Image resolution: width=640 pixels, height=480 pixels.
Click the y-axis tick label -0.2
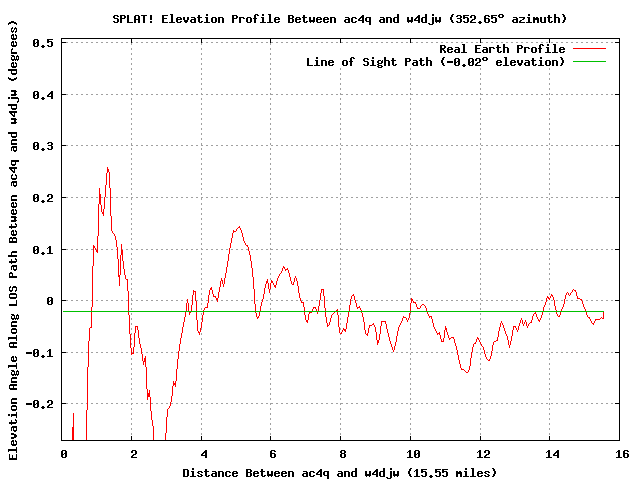tap(40, 404)
